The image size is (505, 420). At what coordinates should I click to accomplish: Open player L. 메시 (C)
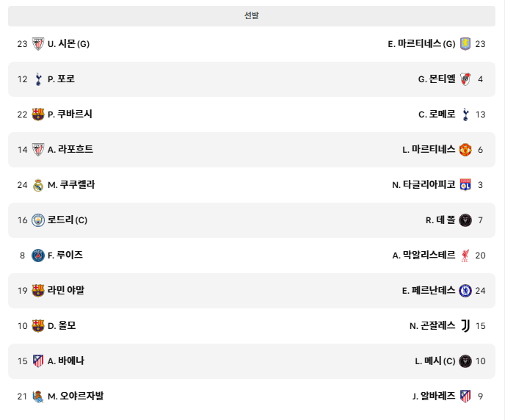[435, 361]
